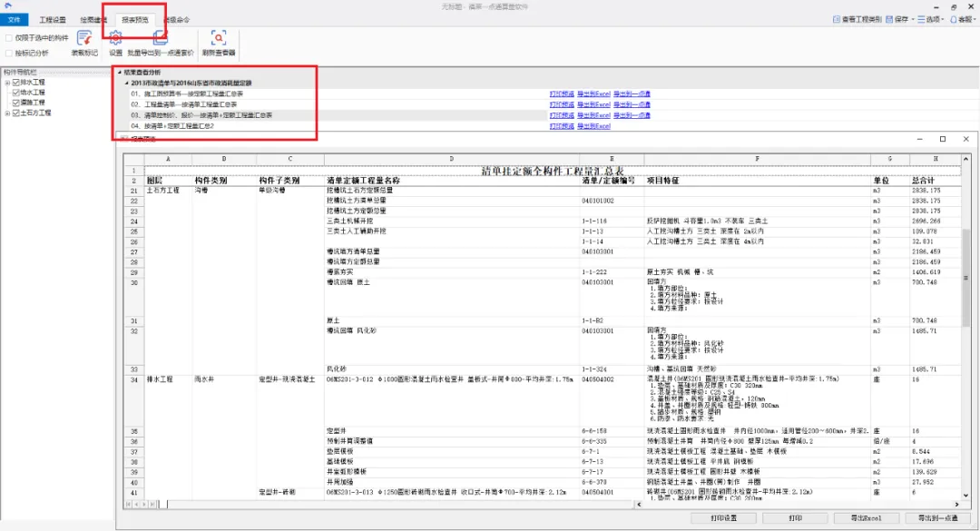Click the 读取标记 toolbar icon
This screenshot has height=531, width=980.
84,38
